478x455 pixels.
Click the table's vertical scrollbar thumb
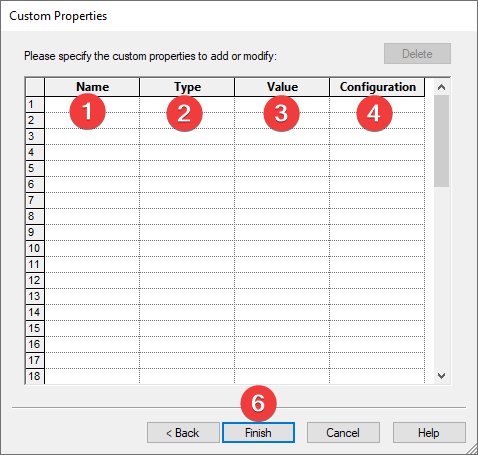pos(442,141)
